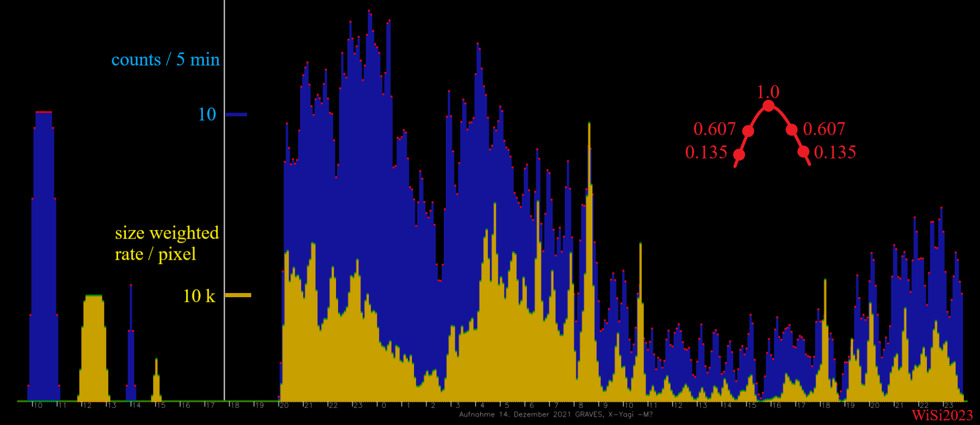This screenshot has height=425, width=980.
Task: Click the hour "3" axis label
Action: click(458, 405)
